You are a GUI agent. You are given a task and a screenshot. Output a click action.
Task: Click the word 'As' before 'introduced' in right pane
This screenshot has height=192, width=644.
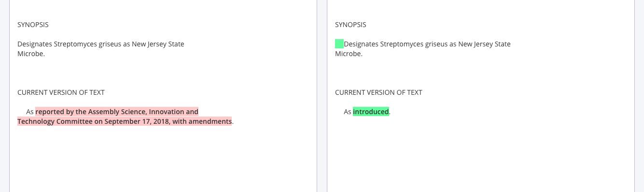pyautogui.click(x=348, y=112)
